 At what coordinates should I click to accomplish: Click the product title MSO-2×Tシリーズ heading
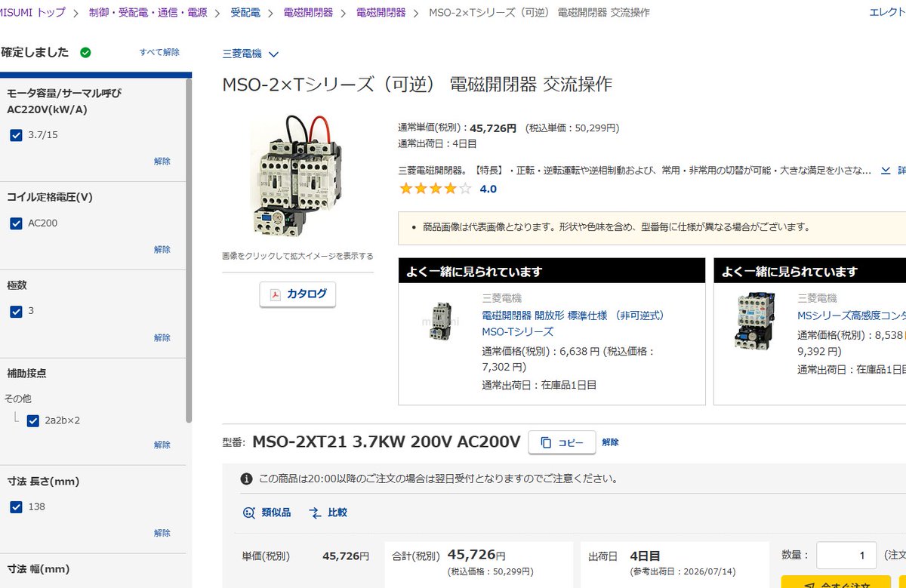[417, 85]
